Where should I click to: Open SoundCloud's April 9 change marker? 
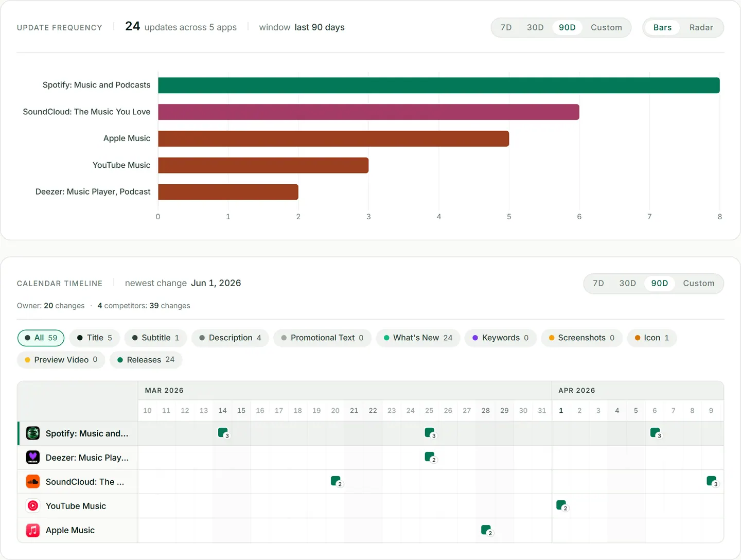(712, 481)
